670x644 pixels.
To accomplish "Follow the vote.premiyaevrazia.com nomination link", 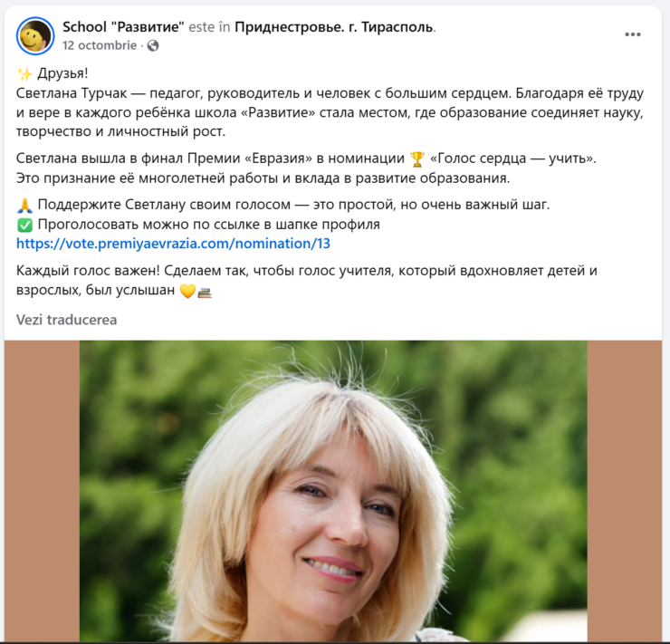I will click(173, 244).
